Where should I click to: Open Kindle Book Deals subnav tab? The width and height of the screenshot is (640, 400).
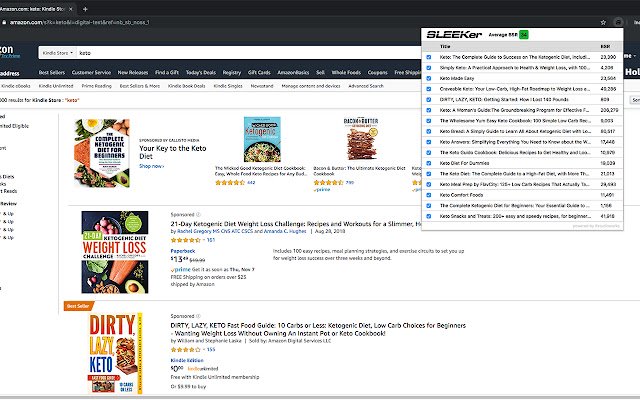(187, 86)
